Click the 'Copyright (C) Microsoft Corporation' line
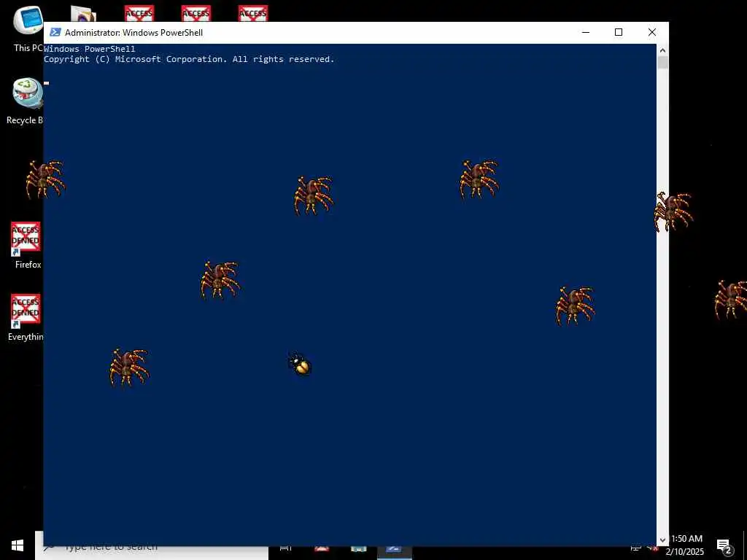The image size is (747, 560). coord(189,59)
